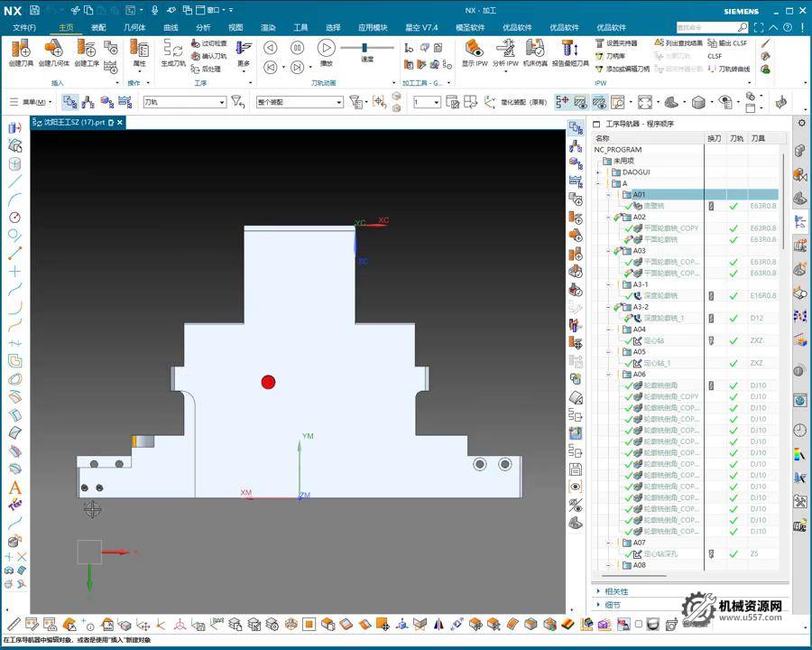The image size is (812, 650).
Task: Switch to the 分析 ribbon tab
Action: [203, 27]
